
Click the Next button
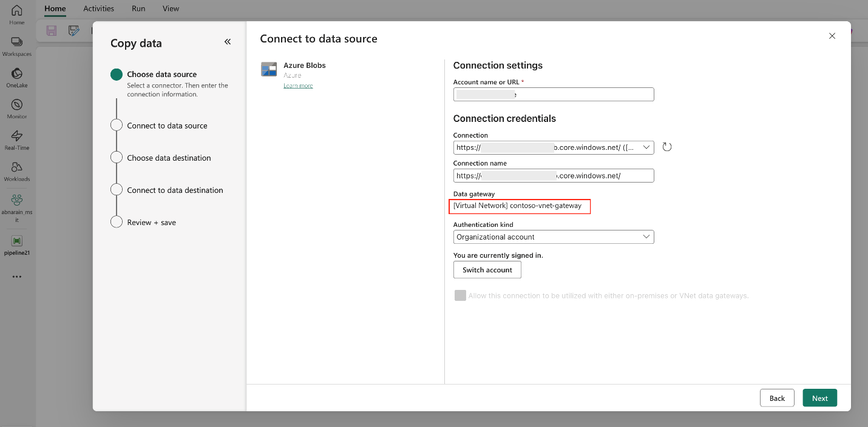point(820,398)
